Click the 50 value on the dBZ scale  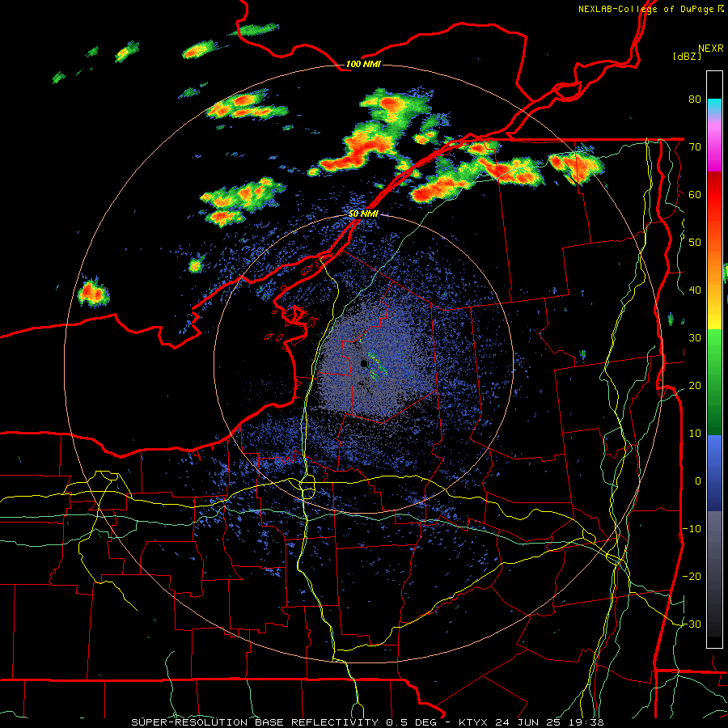pyautogui.click(x=695, y=243)
